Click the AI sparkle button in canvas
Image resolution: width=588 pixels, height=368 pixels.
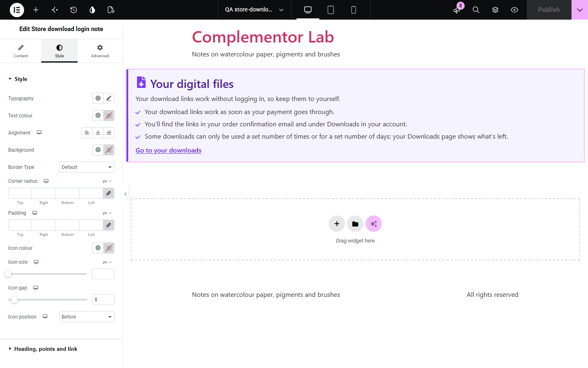point(374,224)
